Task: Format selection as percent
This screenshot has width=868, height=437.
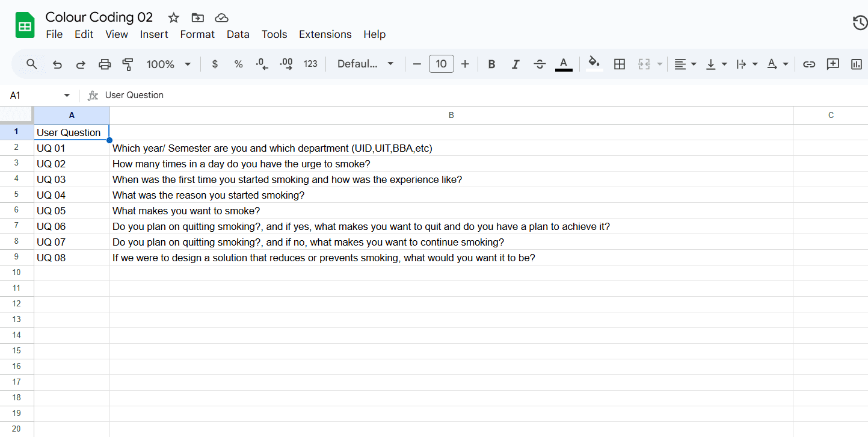Action: tap(238, 64)
